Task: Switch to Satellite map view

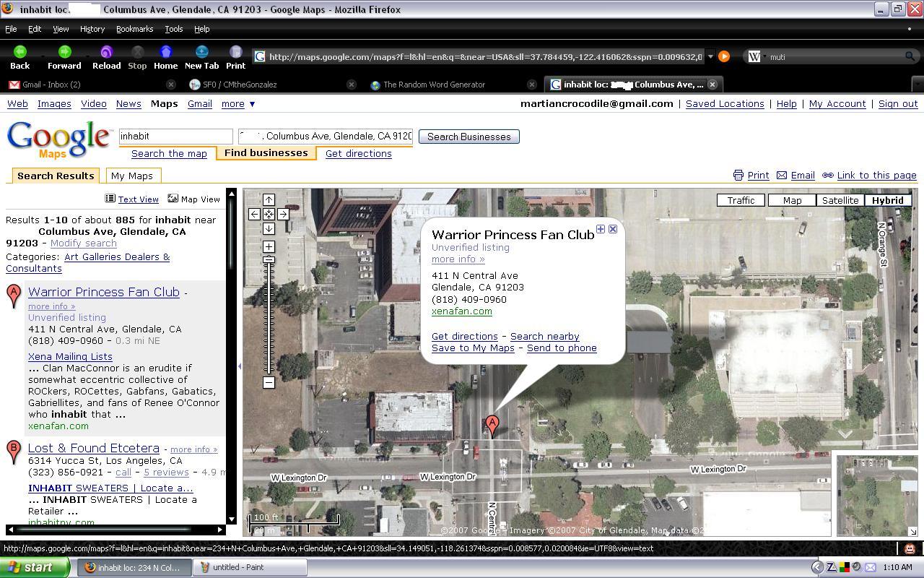Action: (x=840, y=200)
